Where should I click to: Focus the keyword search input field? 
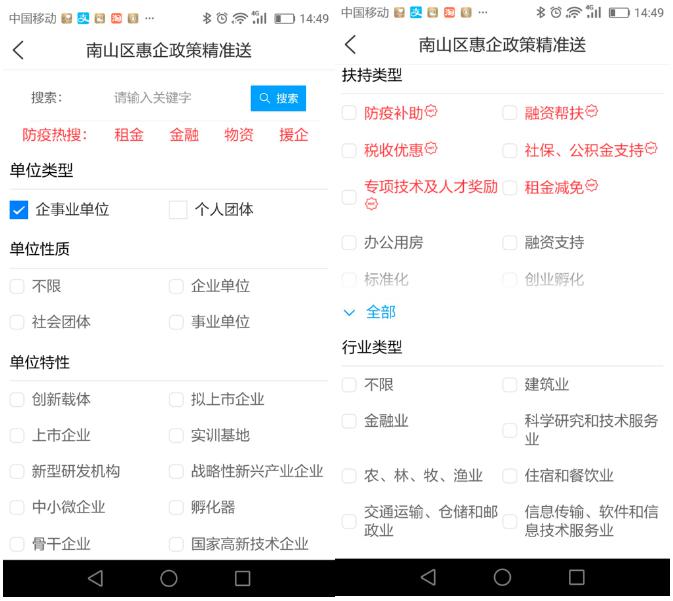point(153,98)
